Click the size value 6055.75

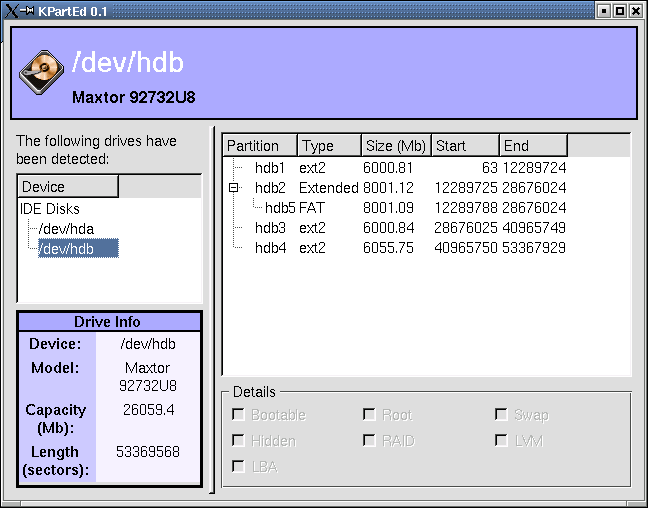tap(388, 248)
